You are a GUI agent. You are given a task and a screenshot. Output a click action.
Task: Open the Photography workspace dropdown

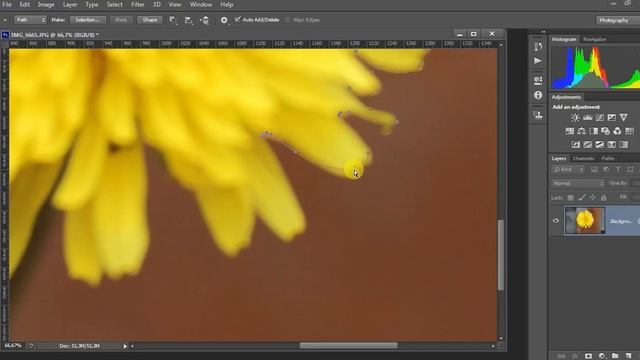point(618,20)
